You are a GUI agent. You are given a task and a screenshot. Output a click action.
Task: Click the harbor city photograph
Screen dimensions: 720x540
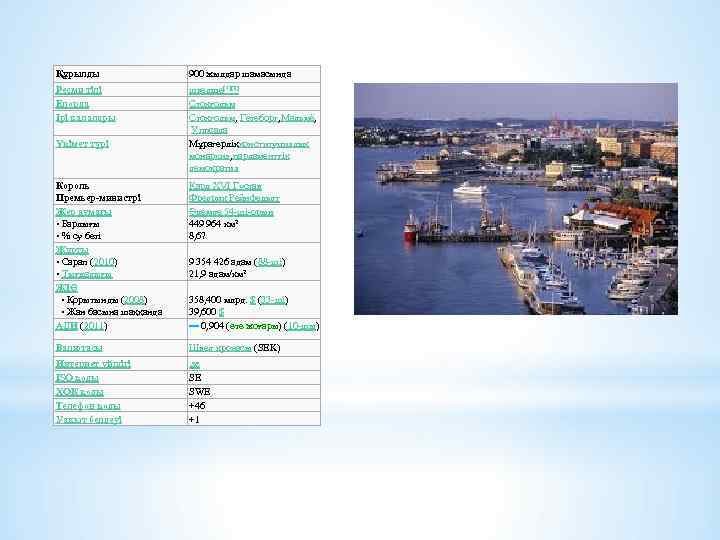[x=516, y=199]
